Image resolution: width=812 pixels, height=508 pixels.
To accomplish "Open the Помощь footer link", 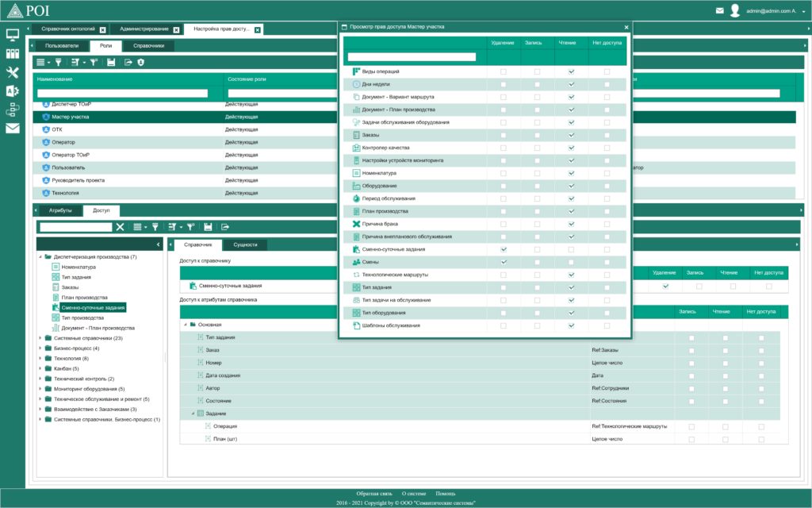I will coord(446,494).
